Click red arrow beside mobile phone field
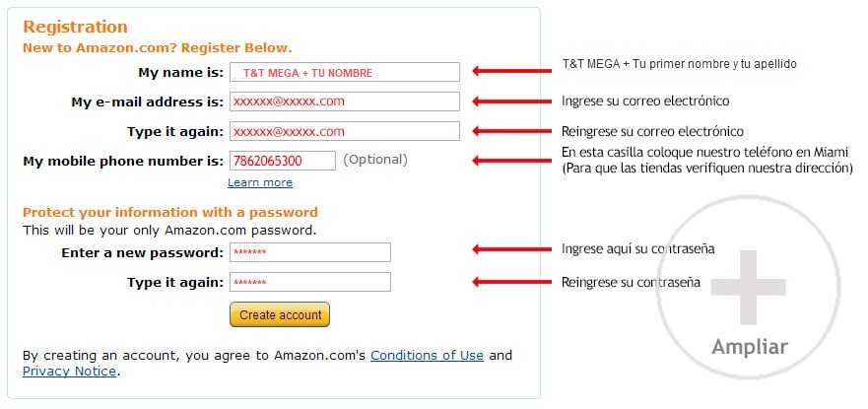868x409 pixels. [x=511, y=161]
